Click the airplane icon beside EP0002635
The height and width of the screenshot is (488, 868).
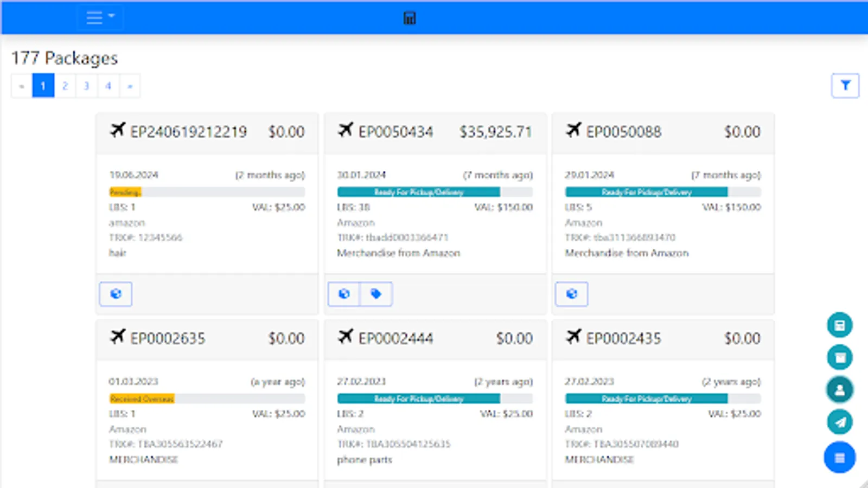click(x=118, y=338)
